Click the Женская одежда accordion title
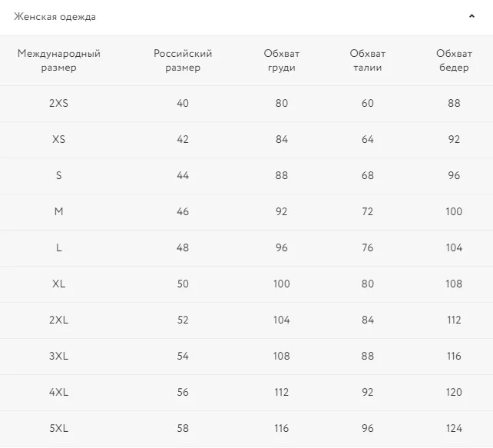Image resolution: width=493 pixels, height=448 pixels. tap(55, 17)
